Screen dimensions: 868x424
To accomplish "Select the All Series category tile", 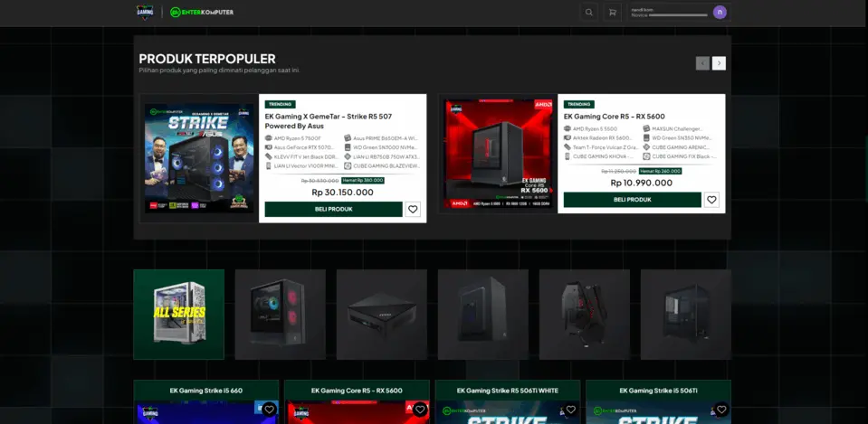I will click(179, 315).
